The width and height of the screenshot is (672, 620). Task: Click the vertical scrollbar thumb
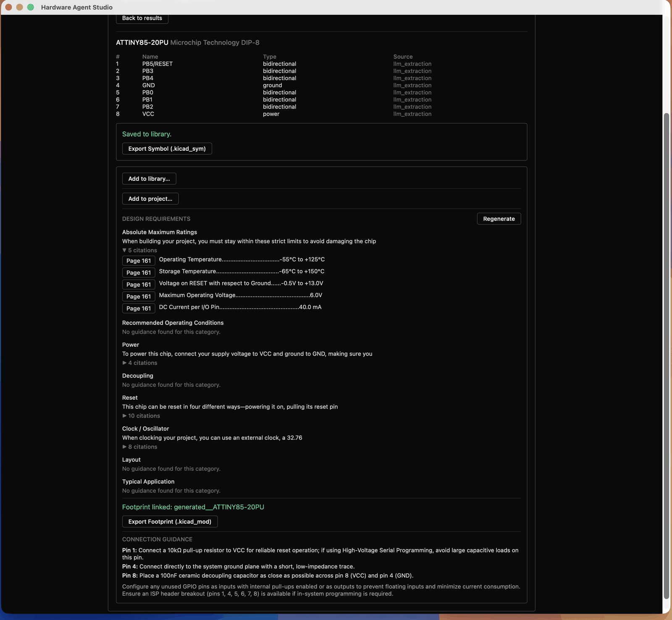point(666,356)
